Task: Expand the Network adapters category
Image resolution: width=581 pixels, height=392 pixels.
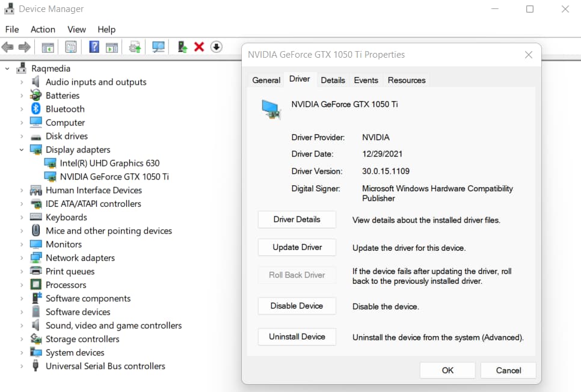Action: tap(20, 257)
